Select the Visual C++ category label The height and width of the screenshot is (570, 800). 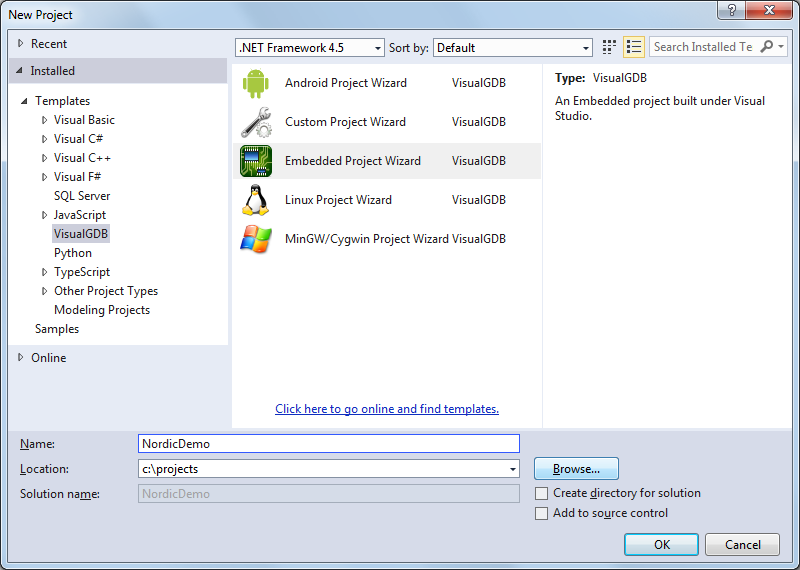coord(82,158)
